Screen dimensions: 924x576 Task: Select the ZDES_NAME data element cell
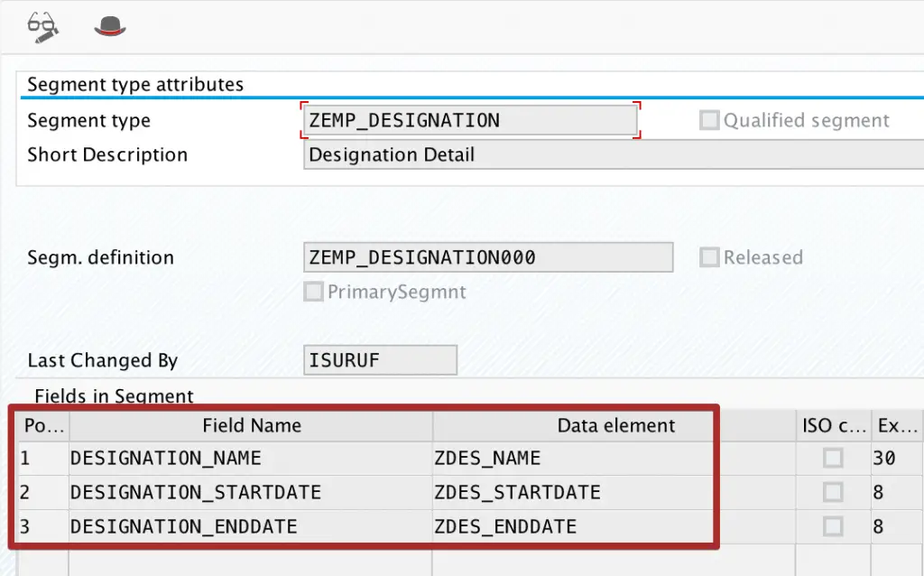[614, 458]
